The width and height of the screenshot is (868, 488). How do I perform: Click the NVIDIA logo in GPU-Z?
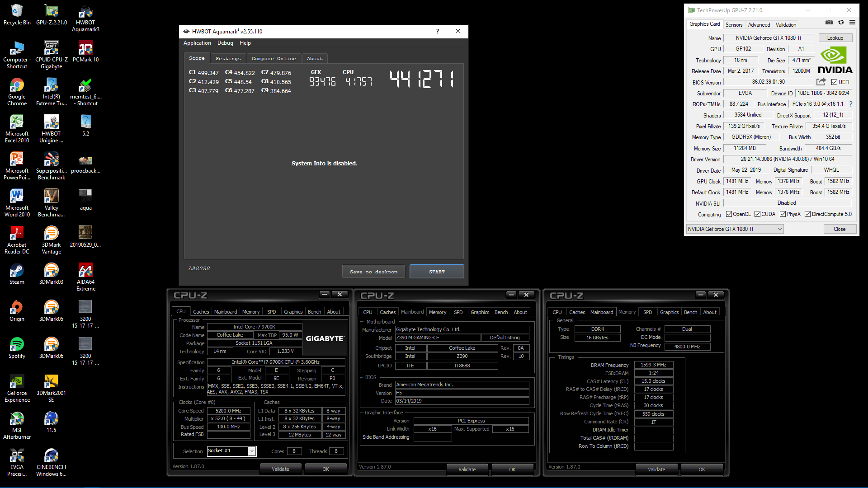[x=835, y=61]
